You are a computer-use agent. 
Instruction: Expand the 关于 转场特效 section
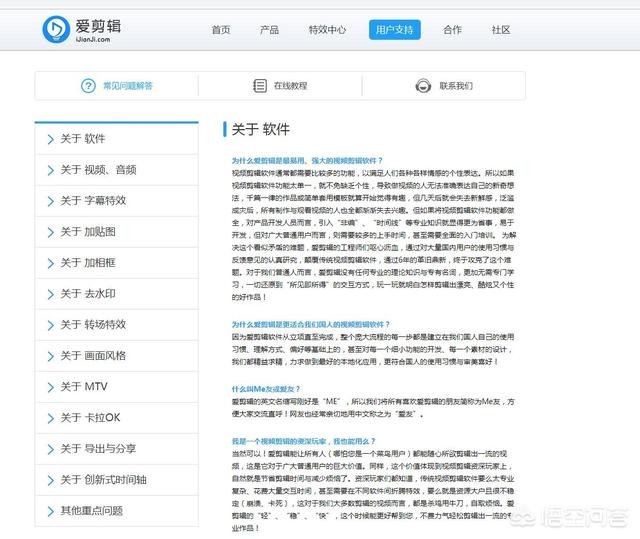pos(92,325)
